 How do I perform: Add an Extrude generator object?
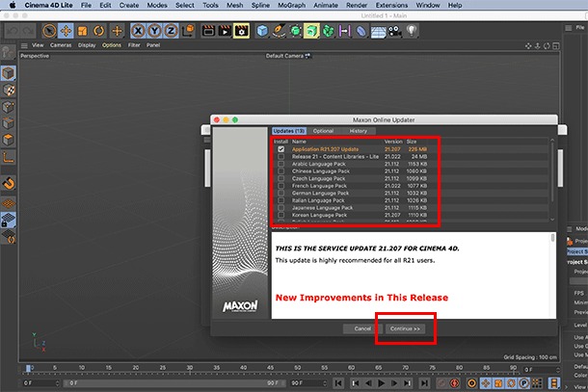pyautogui.click(x=311, y=31)
